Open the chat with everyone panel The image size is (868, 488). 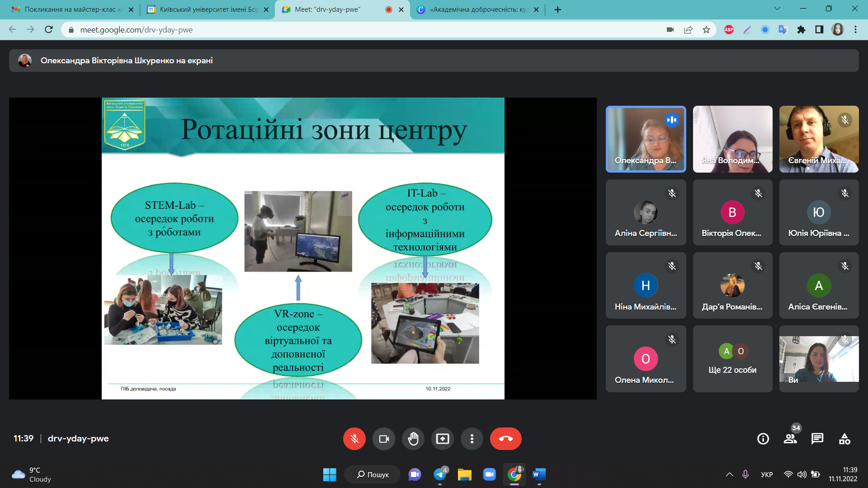[x=817, y=439]
